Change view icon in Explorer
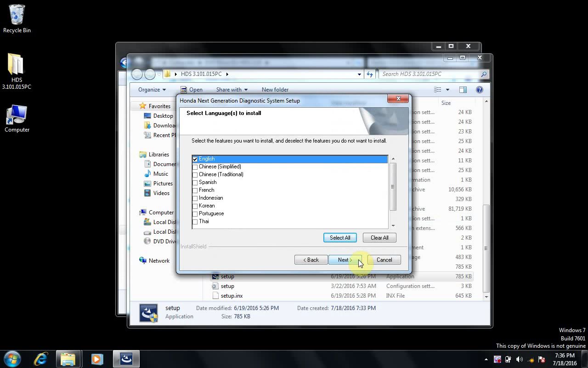 pyautogui.click(x=438, y=90)
